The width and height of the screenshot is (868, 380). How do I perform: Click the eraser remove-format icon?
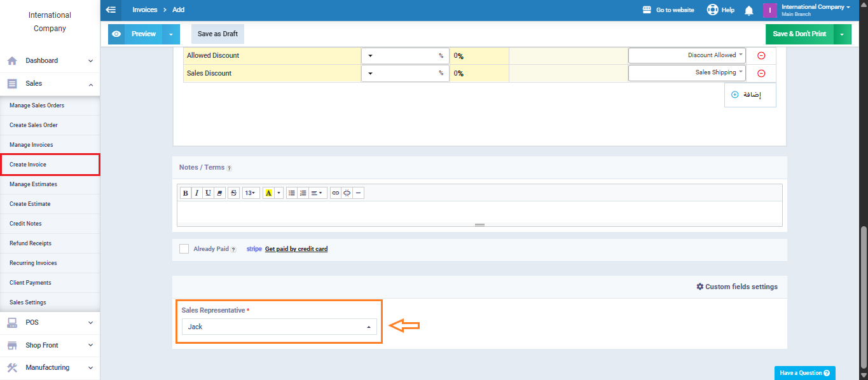pos(219,193)
